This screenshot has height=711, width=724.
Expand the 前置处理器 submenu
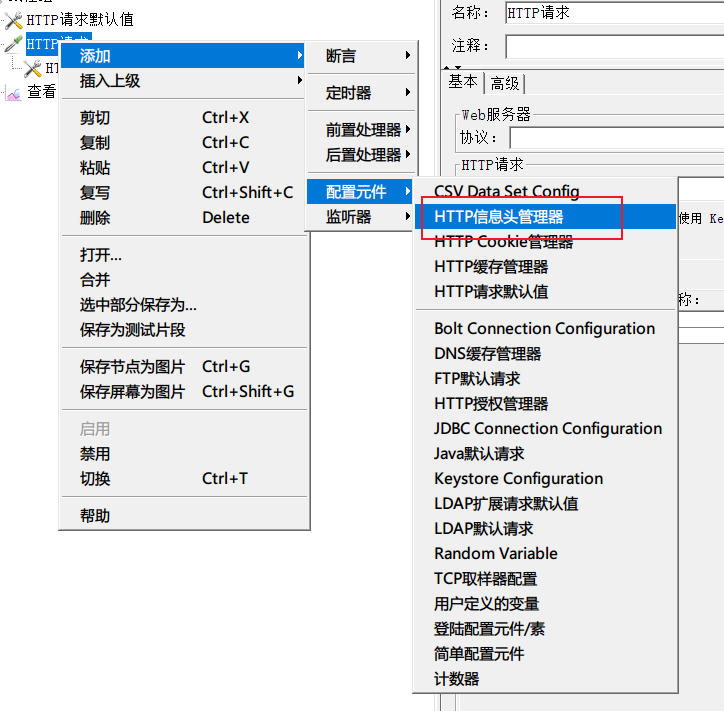point(362,130)
